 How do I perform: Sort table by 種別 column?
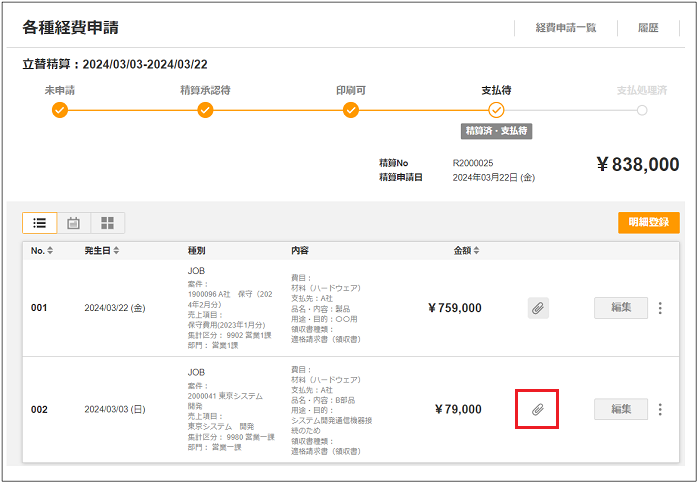click(x=196, y=250)
